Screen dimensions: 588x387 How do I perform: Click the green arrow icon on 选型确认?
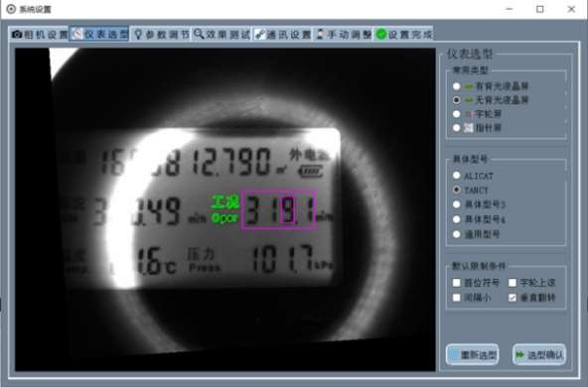(x=519, y=354)
